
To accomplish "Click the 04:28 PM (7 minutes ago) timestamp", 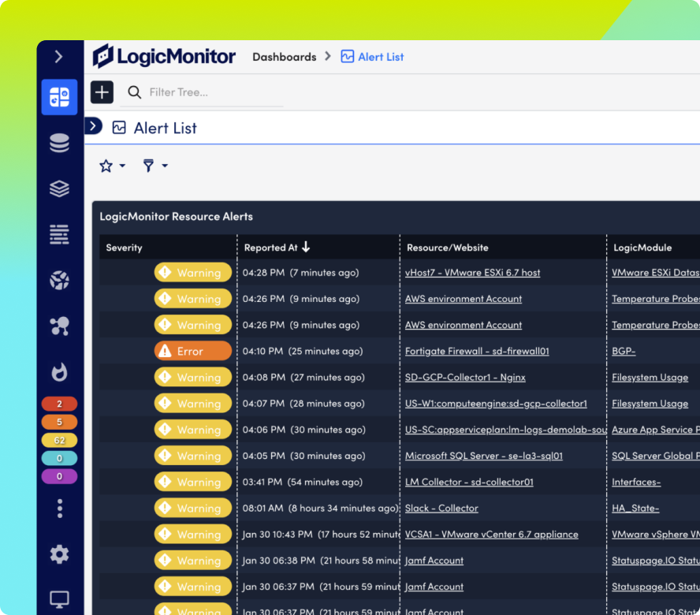I will (301, 273).
